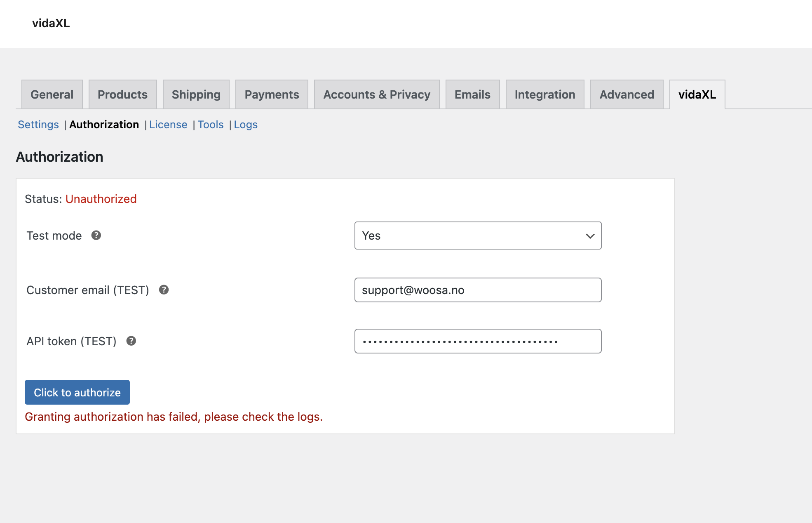812x523 pixels.
Task: Open the Test mode dropdown
Action: 477,236
